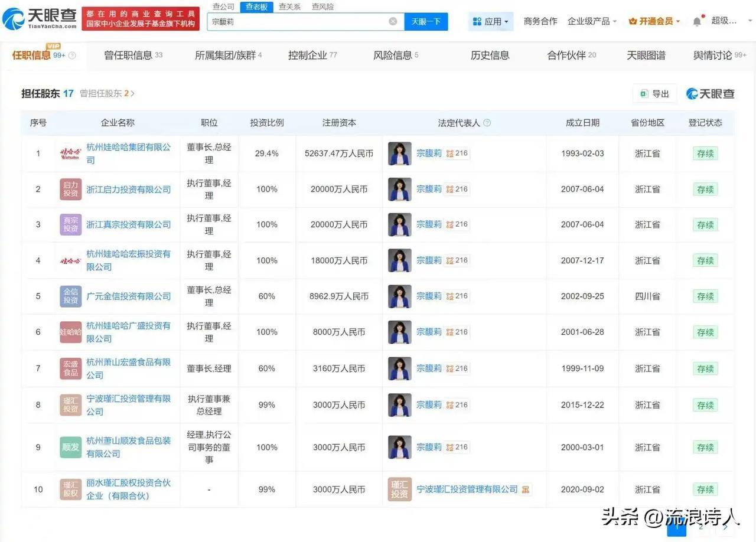The height and width of the screenshot is (542, 756).
Task: Open the 控制企业 77 tab
Action: tap(312, 55)
